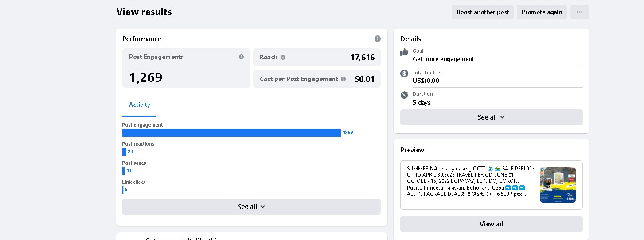Click the Post engagement blue bar
Viewport: 644px width, 240px height.
(231, 133)
